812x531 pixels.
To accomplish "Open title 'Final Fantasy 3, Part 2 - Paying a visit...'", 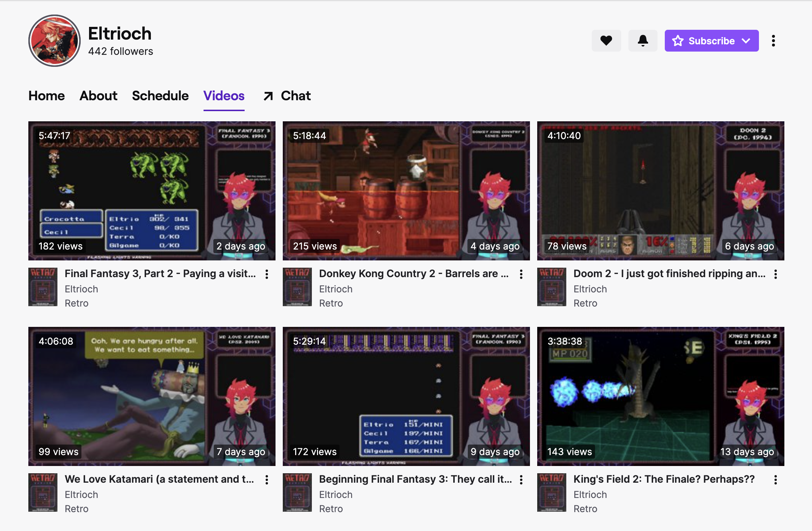I will (160, 274).
